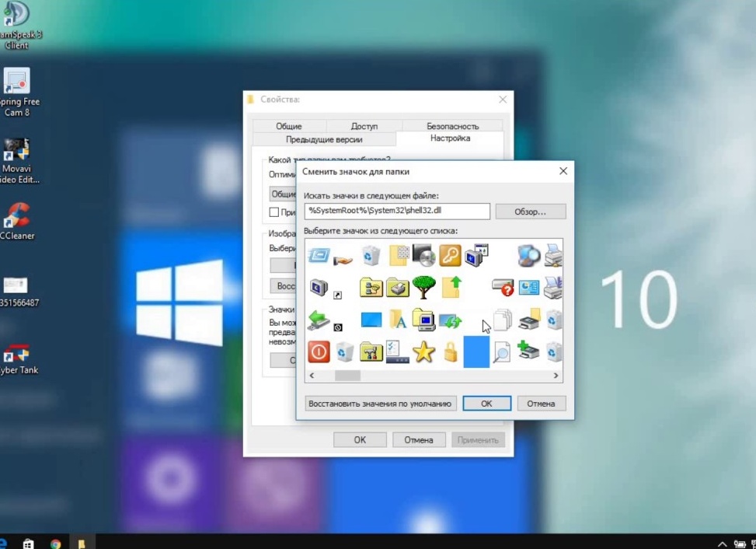Click OK in the Properties window

click(x=360, y=440)
